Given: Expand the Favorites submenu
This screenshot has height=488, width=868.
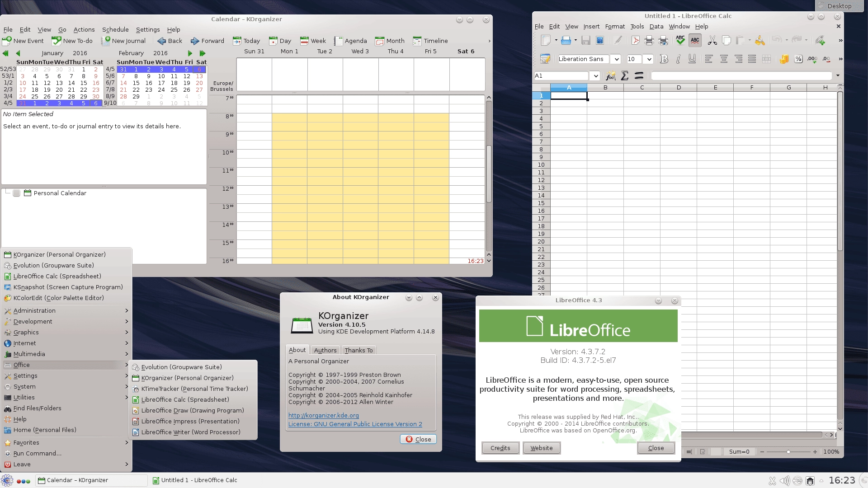Looking at the screenshot, I should 66,443.
